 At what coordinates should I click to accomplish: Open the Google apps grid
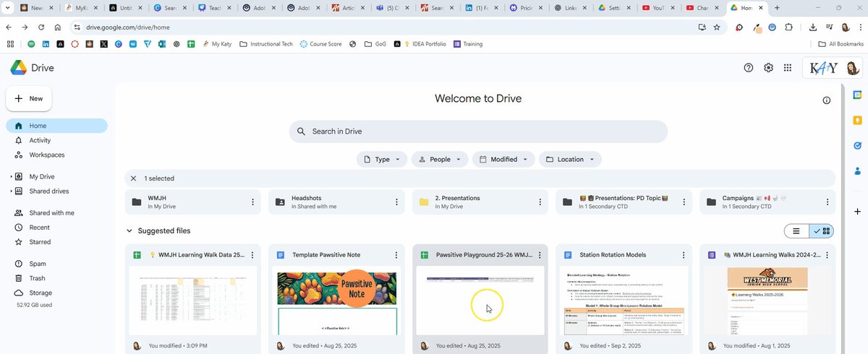[x=788, y=67]
